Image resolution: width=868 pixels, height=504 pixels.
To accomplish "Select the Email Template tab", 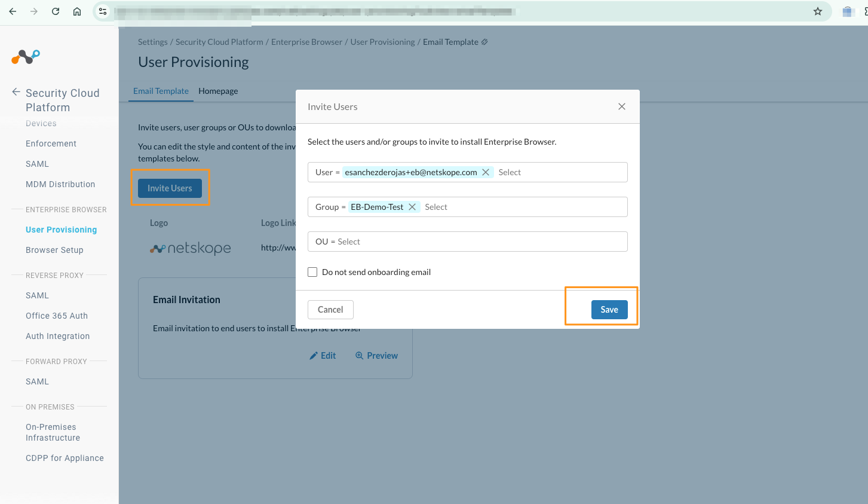I will 161,91.
